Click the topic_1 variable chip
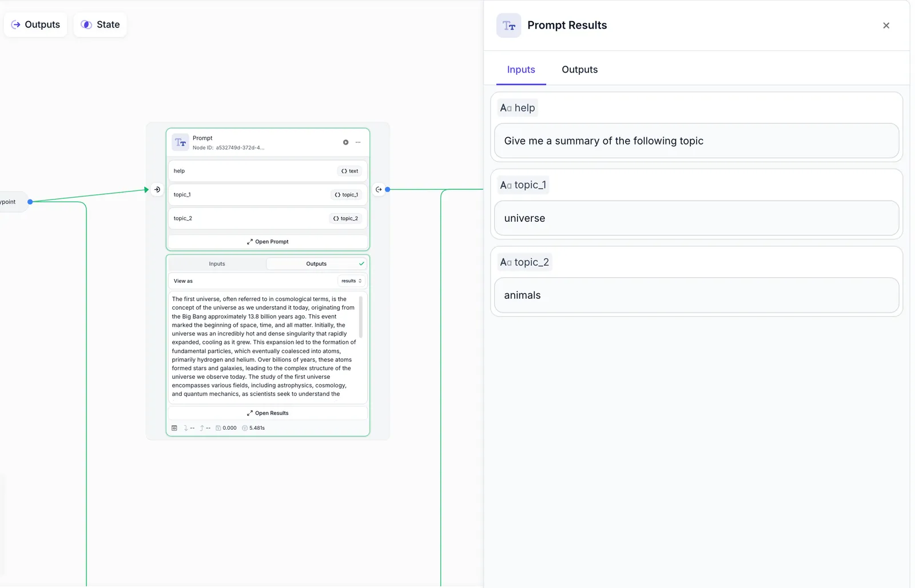The width and height of the screenshot is (915, 588). pyautogui.click(x=346, y=195)
